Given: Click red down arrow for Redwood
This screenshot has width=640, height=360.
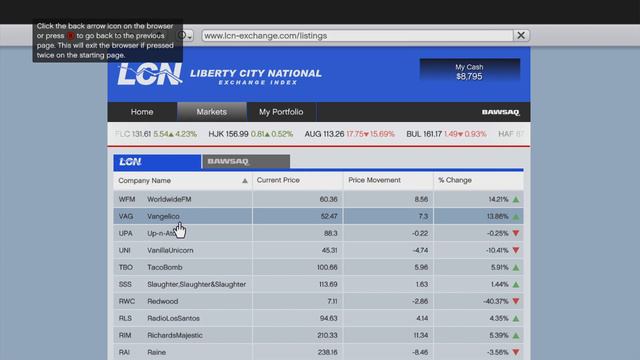Looking at the screenshot, I should tap(516, 301).
